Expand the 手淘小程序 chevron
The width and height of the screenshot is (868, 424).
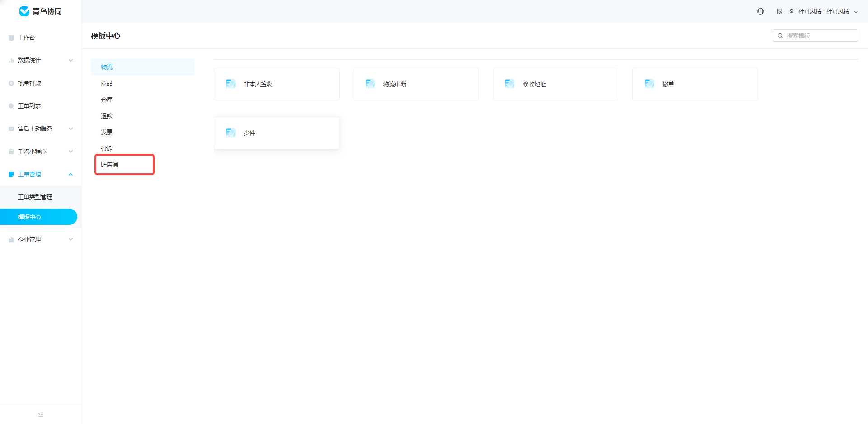coord(71,152)
